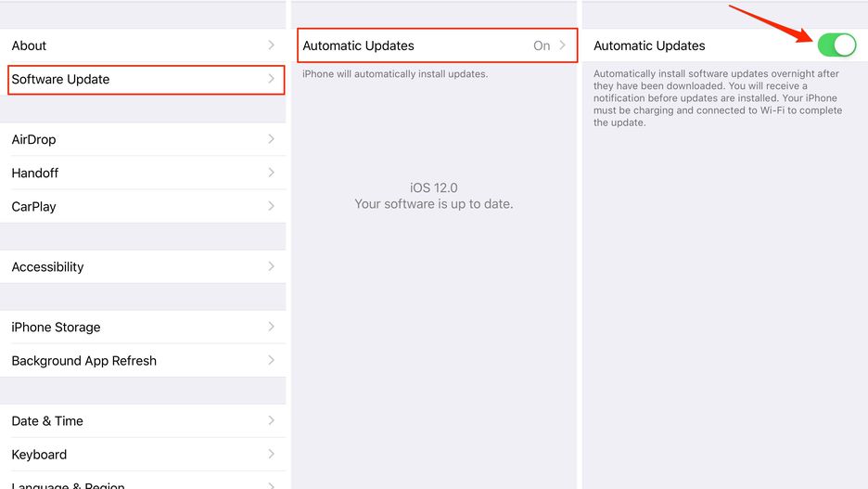Select the 'Automatically install software updates overnight' description
868x489 pixels.
click(718, 98)
